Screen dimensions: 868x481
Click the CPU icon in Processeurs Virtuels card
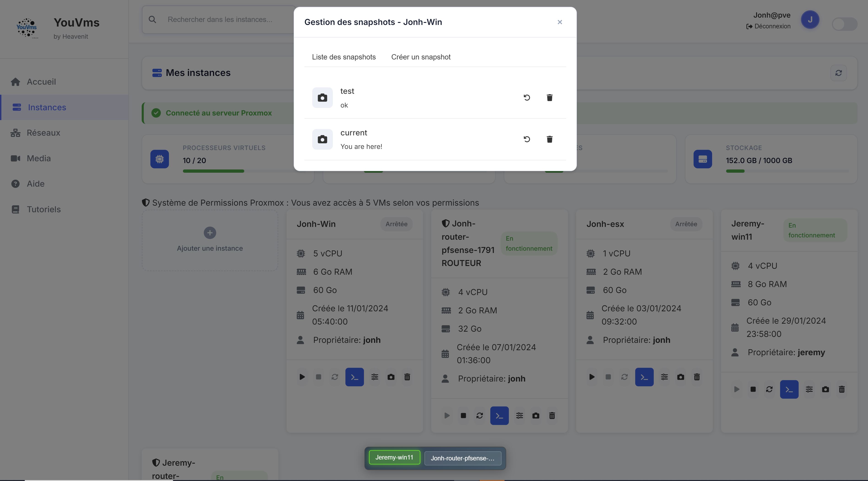[160, 159]
